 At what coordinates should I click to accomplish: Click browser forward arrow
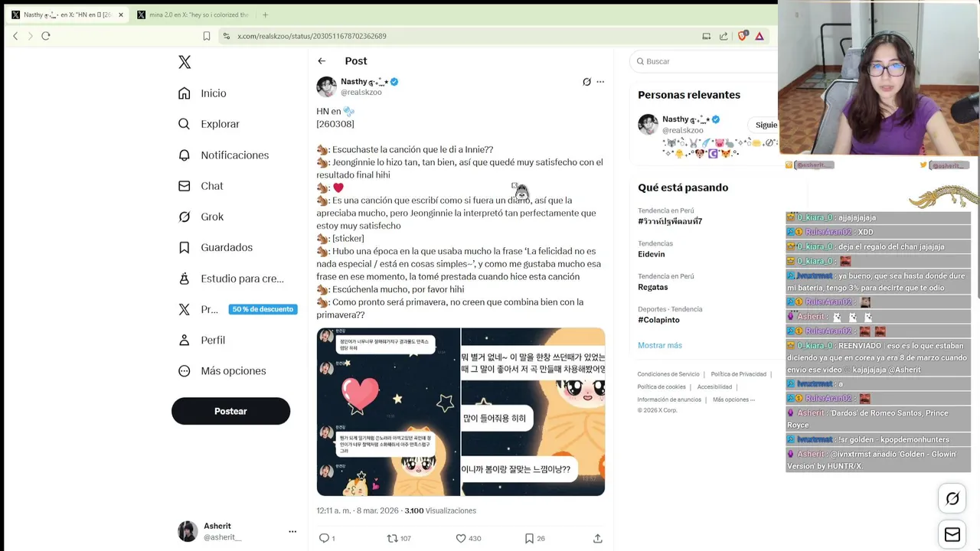click(x=31, y=36)
